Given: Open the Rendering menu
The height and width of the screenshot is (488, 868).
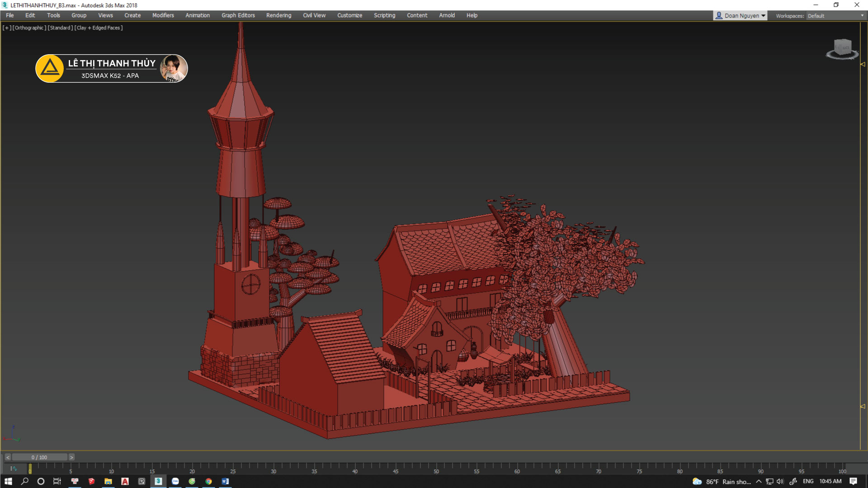Looking at the screenshot, I should pyautogui.click(x=278, y=15).
